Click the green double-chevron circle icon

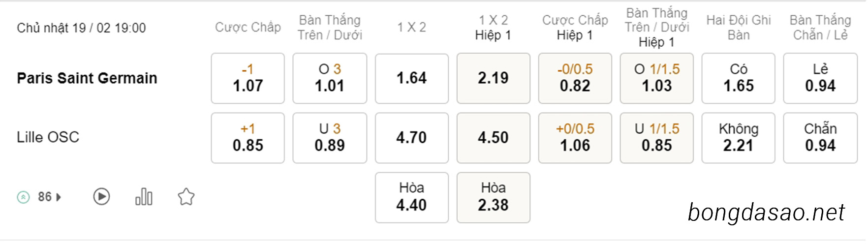pos(23,197)
